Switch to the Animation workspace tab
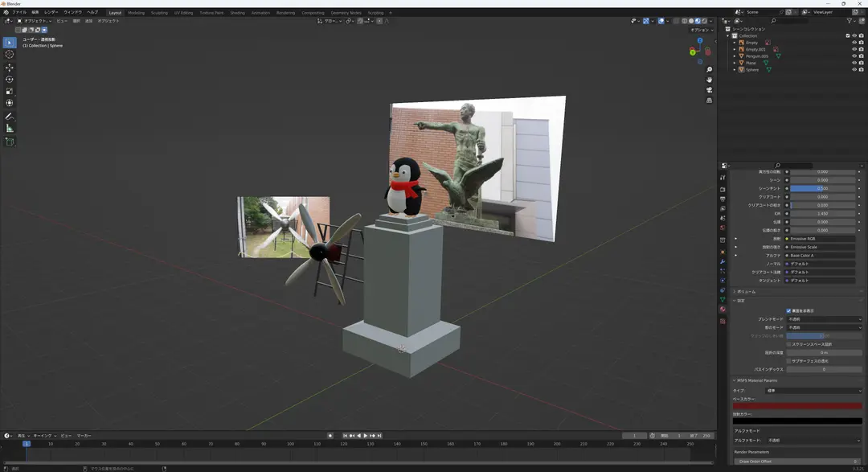This screenshot has height=472, width=868. [x=260, y=13]
